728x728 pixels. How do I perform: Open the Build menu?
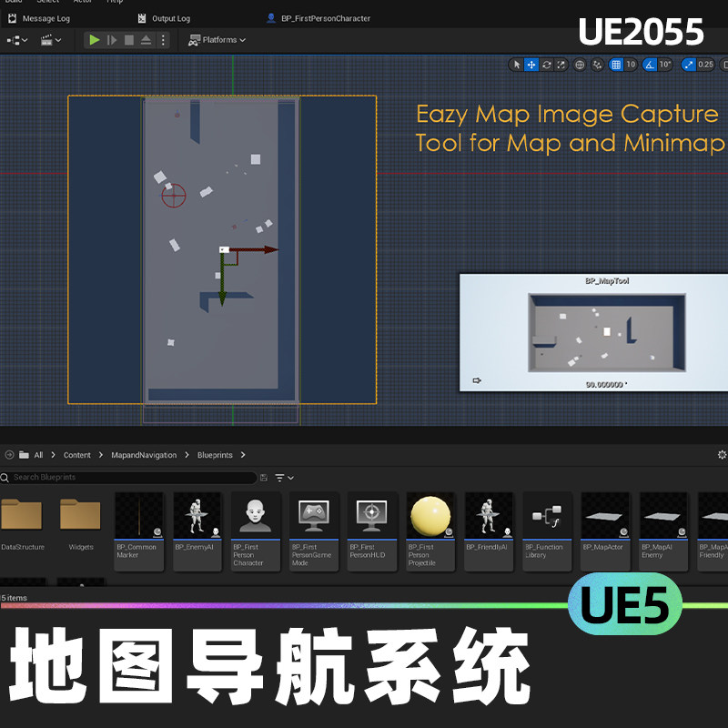click(x=14, y=3)
